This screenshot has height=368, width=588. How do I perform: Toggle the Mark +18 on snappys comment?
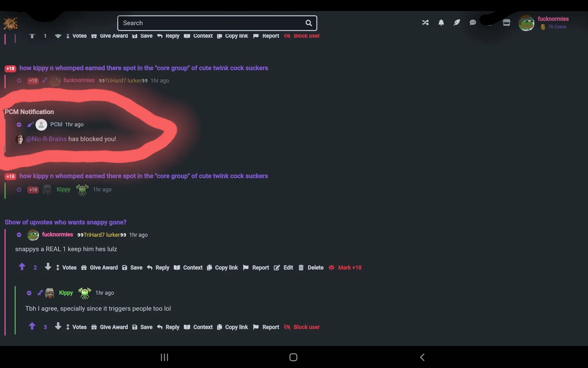(350, 267)
